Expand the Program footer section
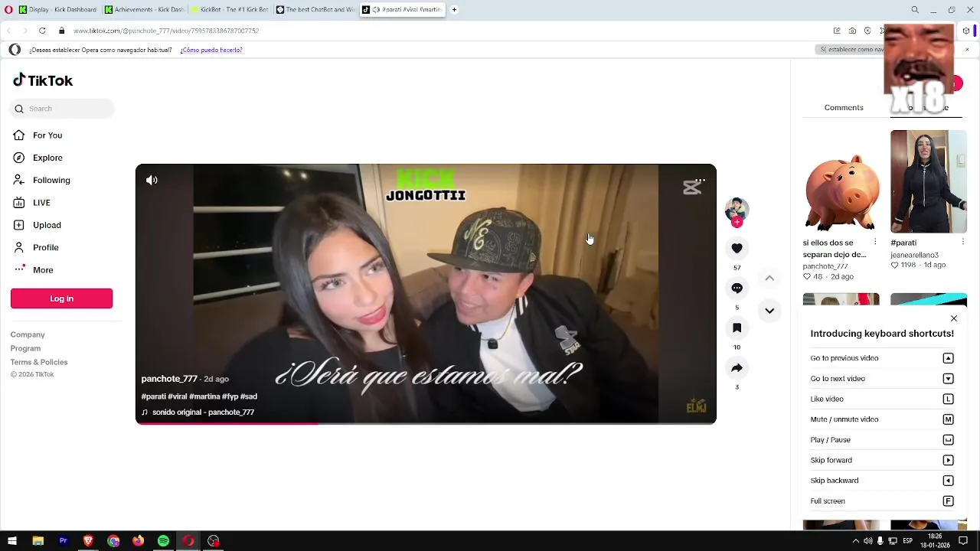 pos(25,348)
